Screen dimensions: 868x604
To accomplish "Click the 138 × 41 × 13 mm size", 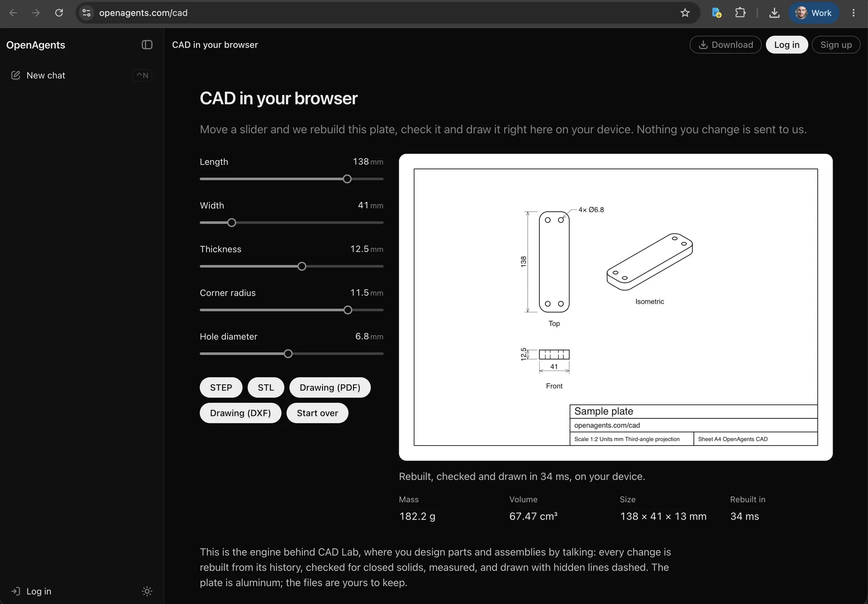I will point(663,516).
